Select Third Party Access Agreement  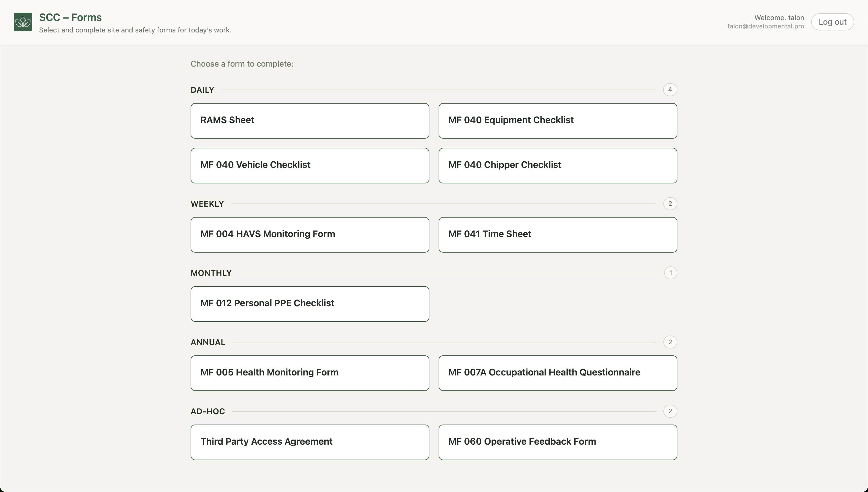(309, 442)
